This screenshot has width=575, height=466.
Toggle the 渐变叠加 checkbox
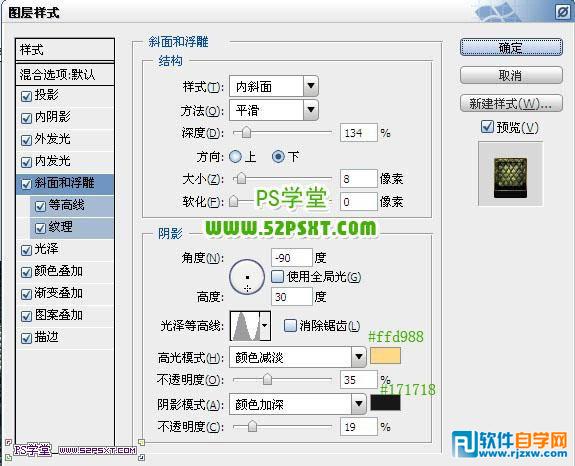tap(26, 294)
